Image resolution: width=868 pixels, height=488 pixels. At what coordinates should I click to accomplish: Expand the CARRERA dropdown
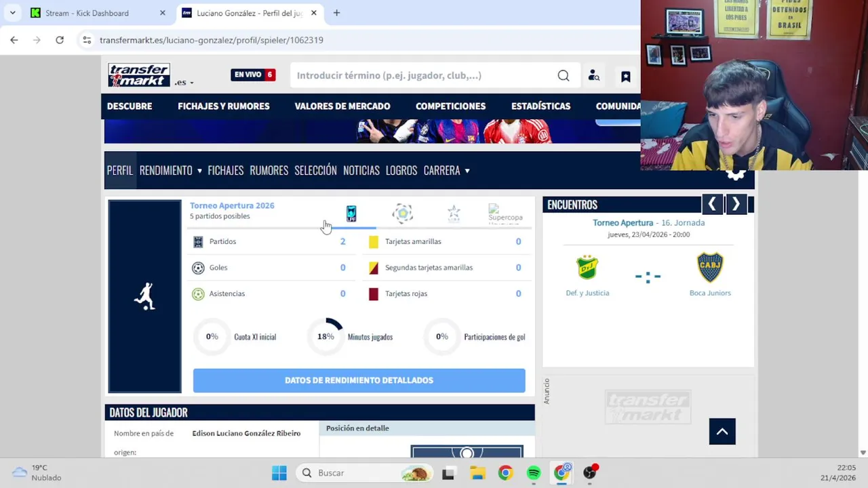447,170
